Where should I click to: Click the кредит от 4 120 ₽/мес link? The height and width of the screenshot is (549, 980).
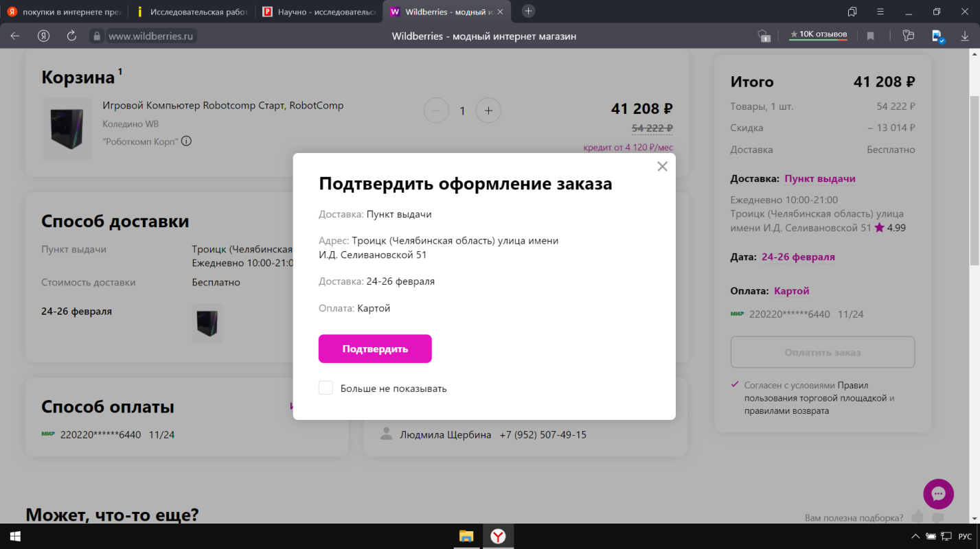628,147
